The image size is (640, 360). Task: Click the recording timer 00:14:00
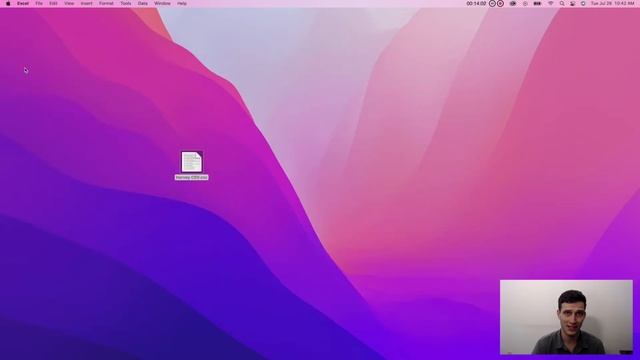point(476,3)
